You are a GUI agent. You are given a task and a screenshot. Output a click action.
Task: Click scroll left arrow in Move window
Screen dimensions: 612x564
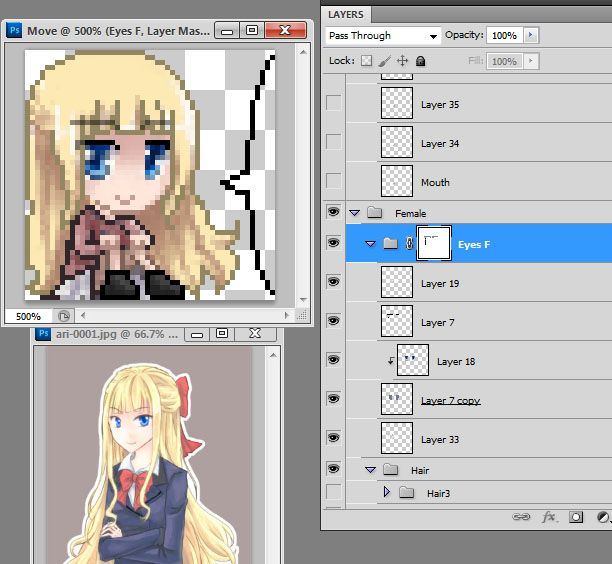coord(83,315)
